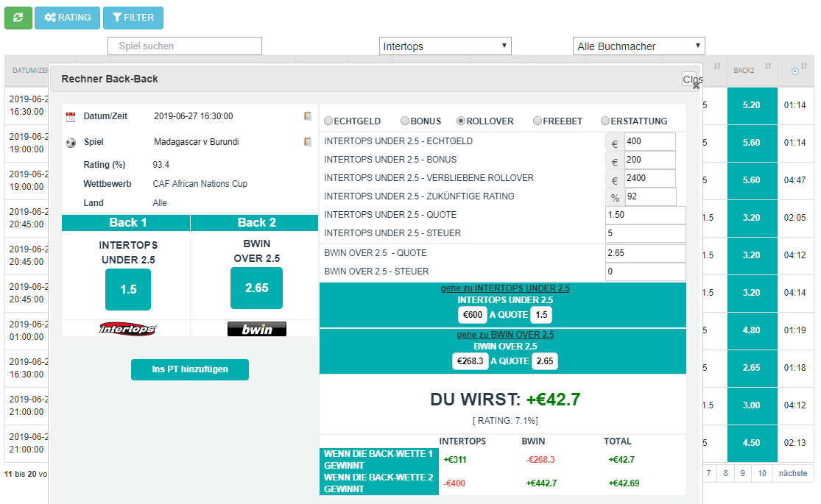Click the calendar icon beside Datum/Zeit
The height and width of the screenshot is (504, 821).
[x=71, y=117]
